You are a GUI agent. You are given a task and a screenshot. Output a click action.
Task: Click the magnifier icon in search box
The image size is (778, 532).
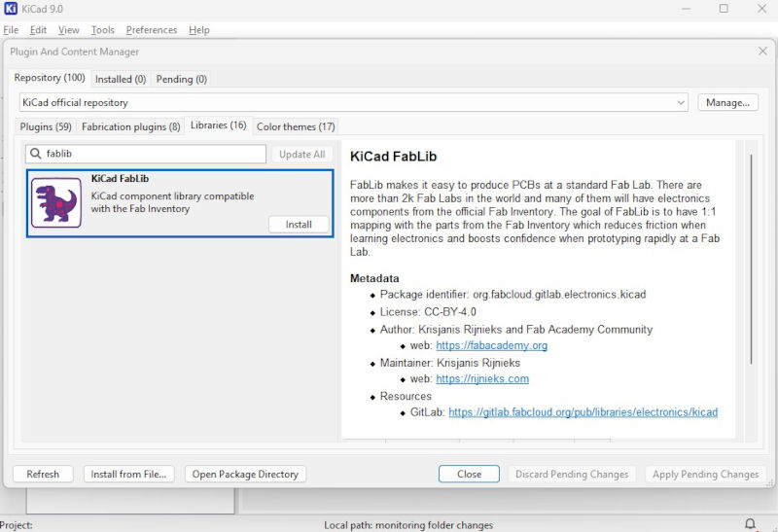pos(36,154)
